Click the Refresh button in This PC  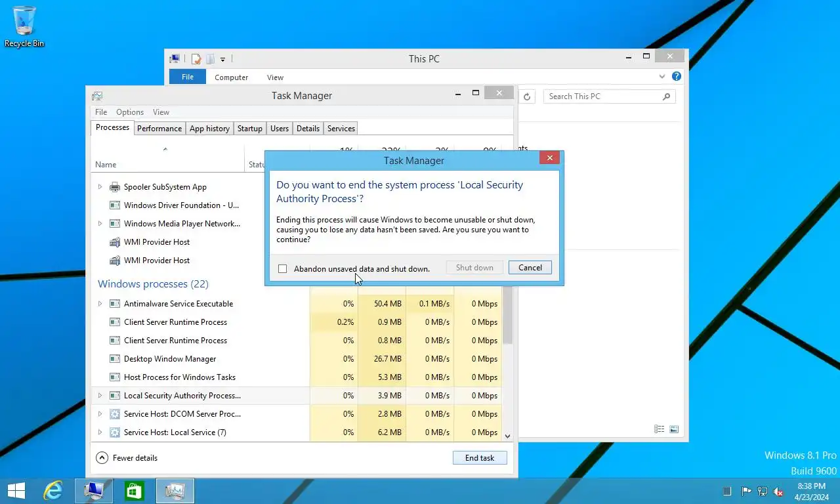click(x=526, y=96)
